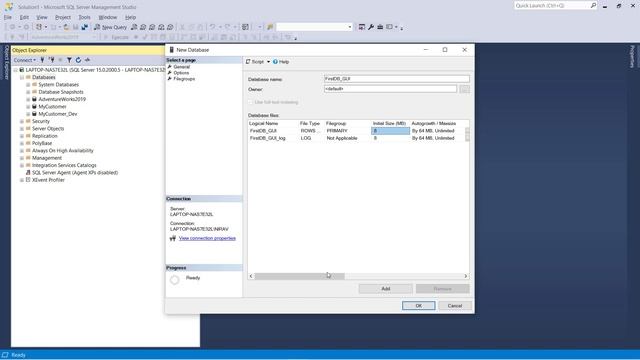Click the Refresh icon in Object Explorer
Viewport: 640px width, 360px height.
78,60
